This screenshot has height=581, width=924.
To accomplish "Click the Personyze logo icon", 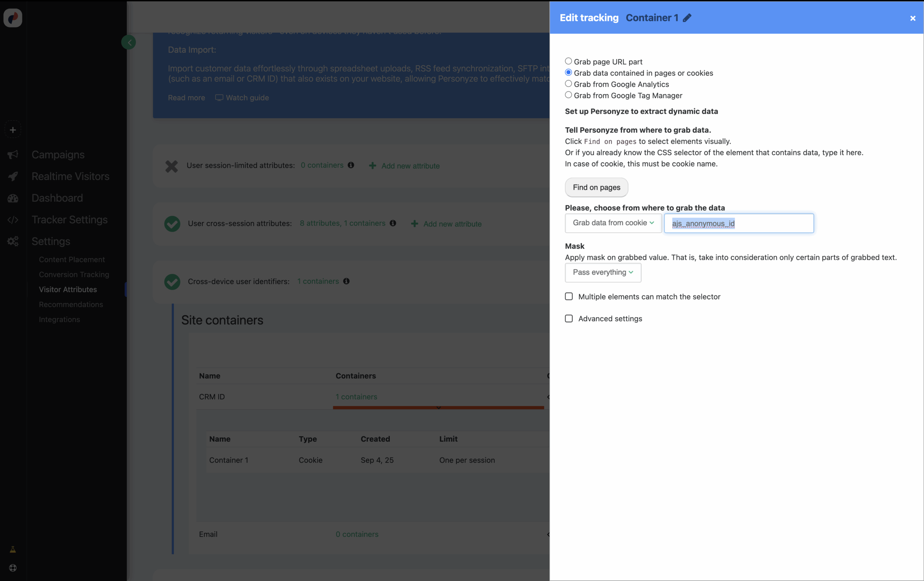I will [13, 18].
